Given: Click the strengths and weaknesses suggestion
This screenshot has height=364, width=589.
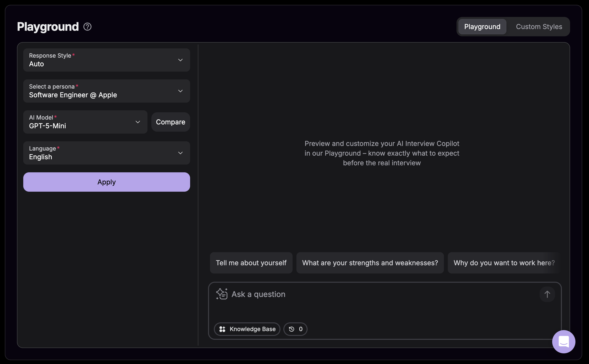Looking at the screenshot, I should 370,263.
